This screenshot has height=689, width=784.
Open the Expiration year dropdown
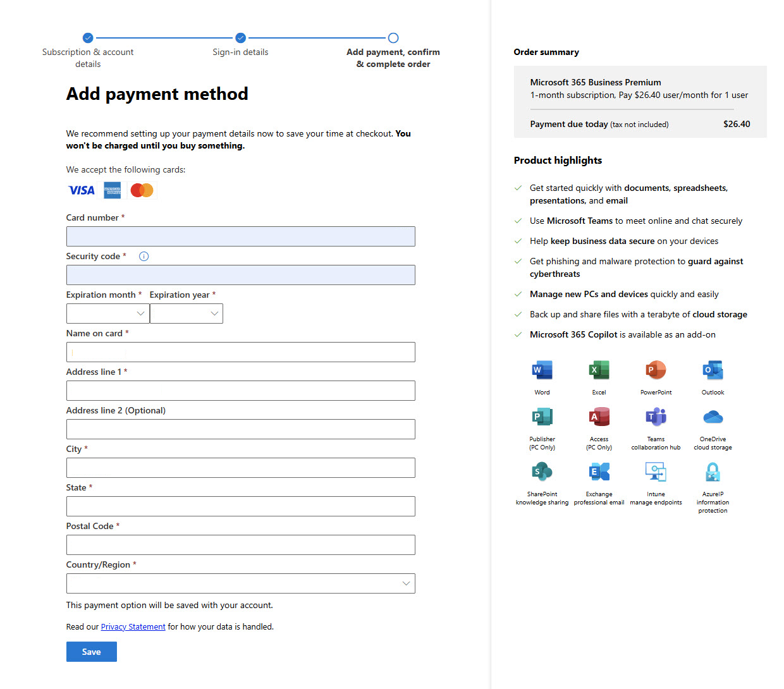(x=186, y=314)
